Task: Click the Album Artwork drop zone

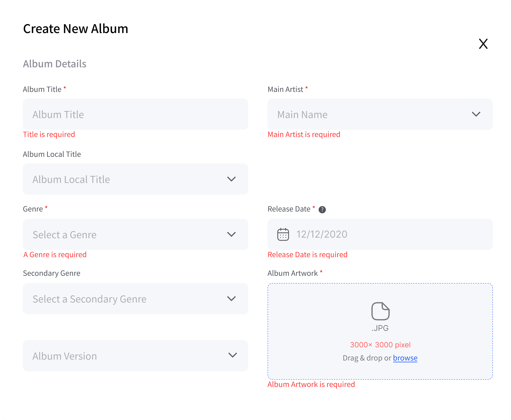Action: pos(380,331)
